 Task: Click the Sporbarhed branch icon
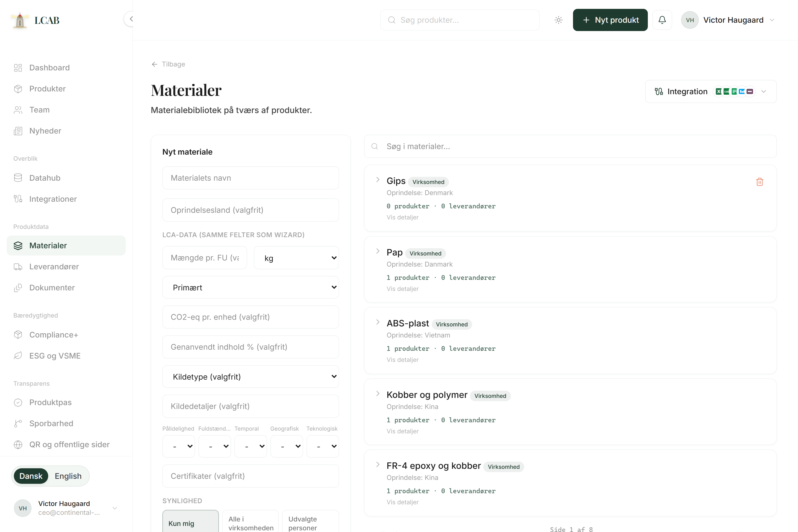(x=18, y=423)
